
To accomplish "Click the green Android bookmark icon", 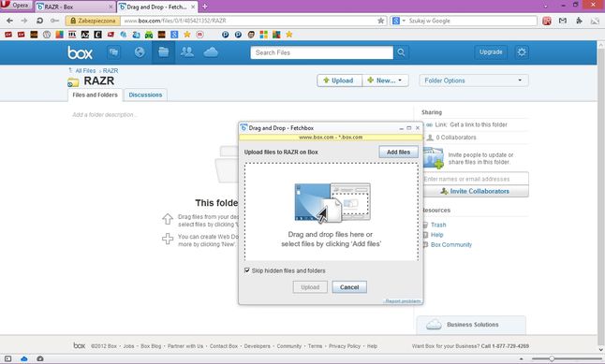I will 149,35.
